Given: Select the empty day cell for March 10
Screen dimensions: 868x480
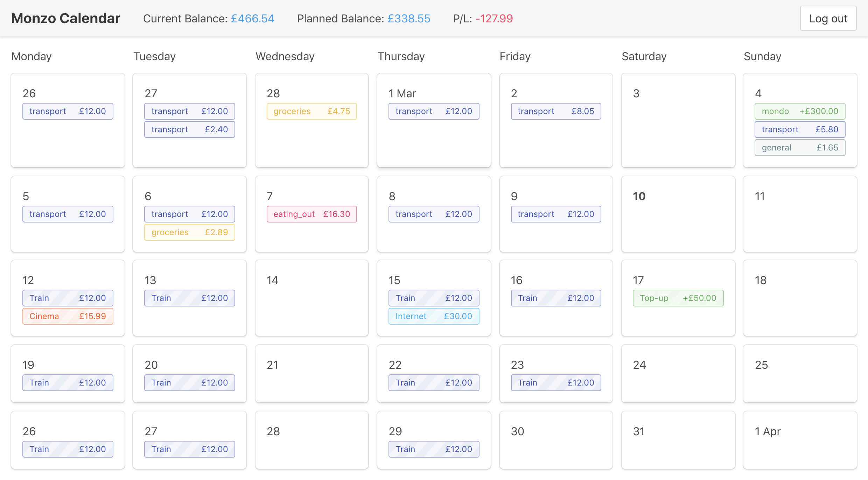Looking at the screenshot, I should [678, 214].
